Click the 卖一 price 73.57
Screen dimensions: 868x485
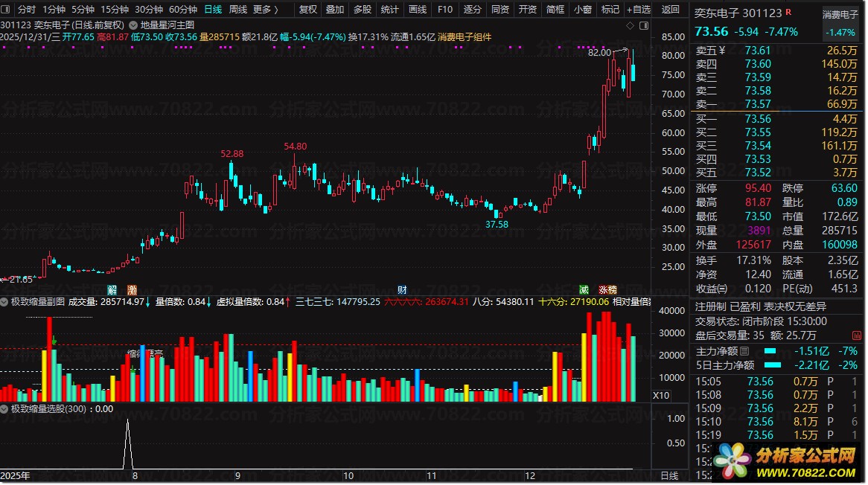tap(758, 104)
